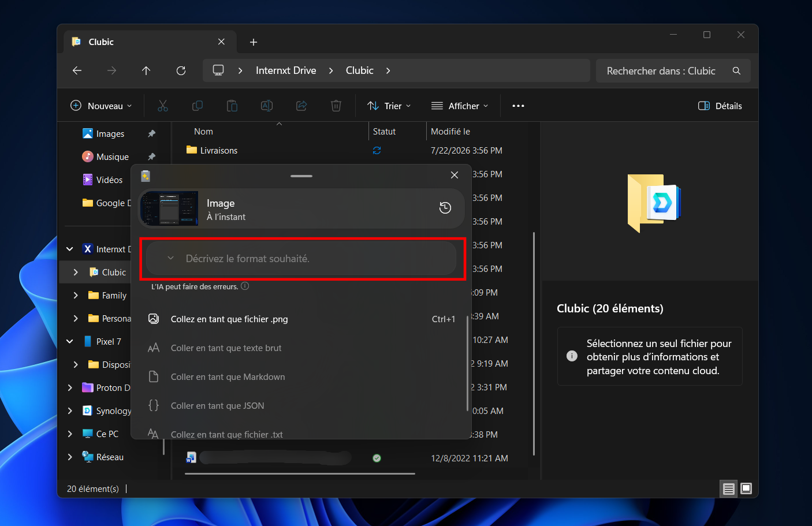The image size is (812, 526).
Task: Refresh the Clubic folder view
Action: (181, 70)
